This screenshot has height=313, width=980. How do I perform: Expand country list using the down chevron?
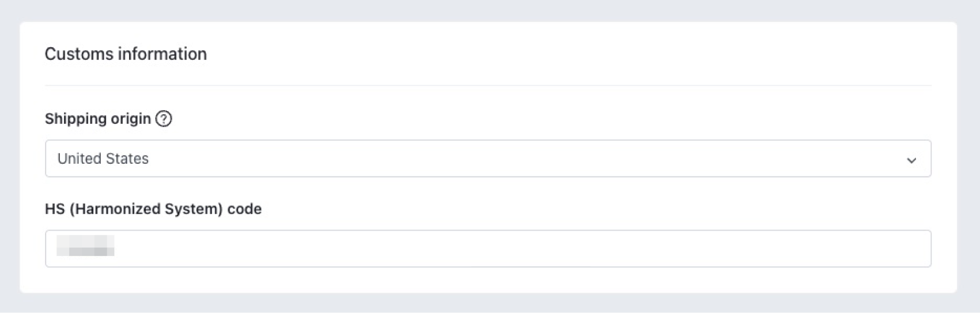911,160
